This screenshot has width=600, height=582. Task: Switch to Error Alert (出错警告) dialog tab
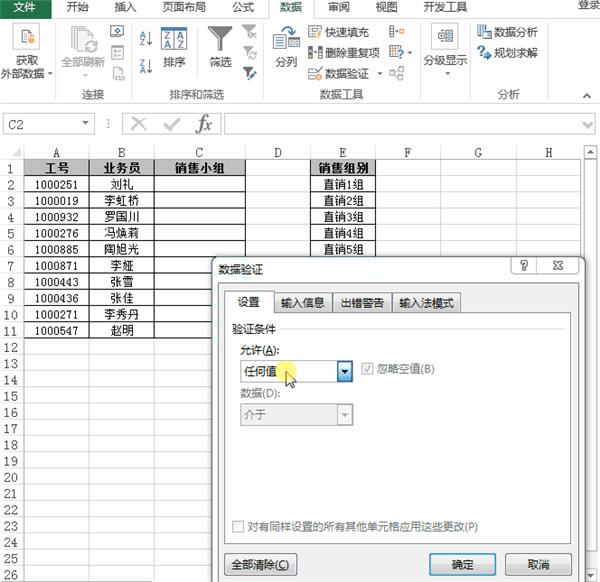point(362,303)
